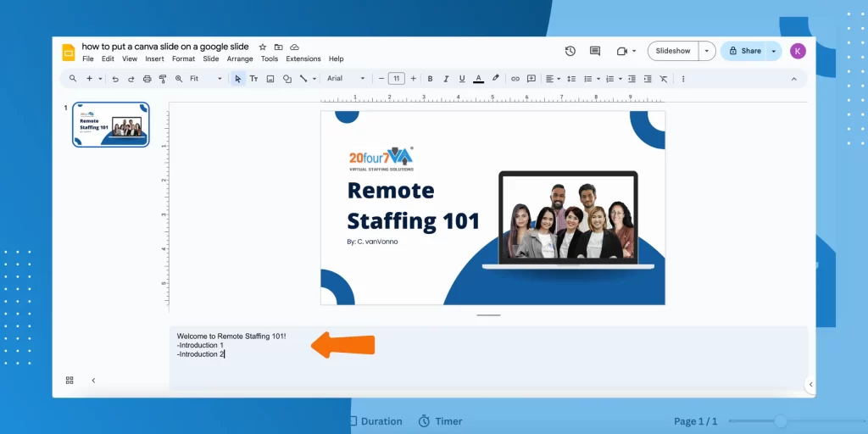Open the Insert menu
Image resolution: width=868 pixels, height=434 pixels.
(154, 58)
